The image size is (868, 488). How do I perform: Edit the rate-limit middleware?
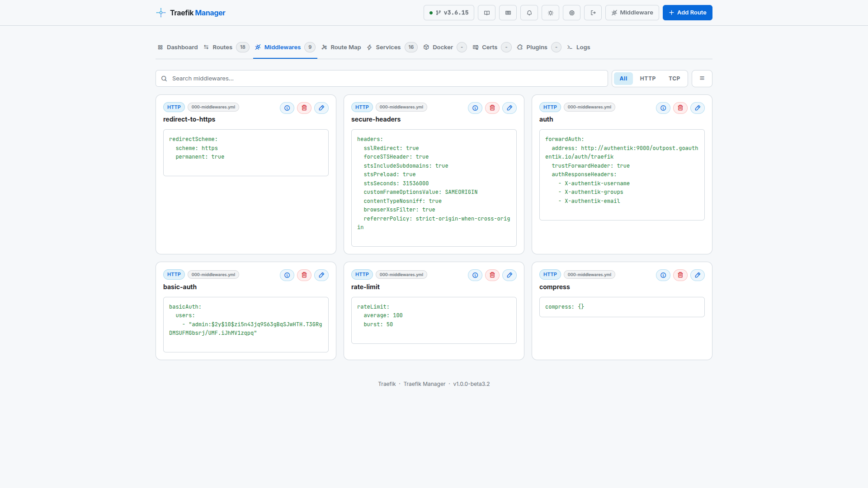509,275
